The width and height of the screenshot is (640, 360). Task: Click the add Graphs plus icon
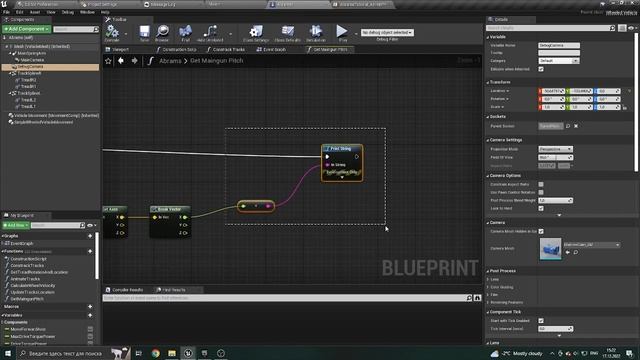pyautogui.click(x=90, y=236)
